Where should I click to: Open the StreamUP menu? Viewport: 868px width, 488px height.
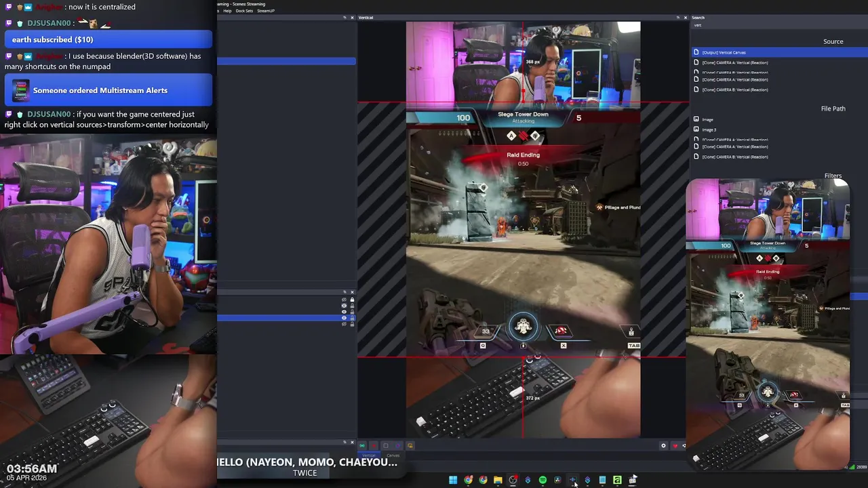coord(265,11)
